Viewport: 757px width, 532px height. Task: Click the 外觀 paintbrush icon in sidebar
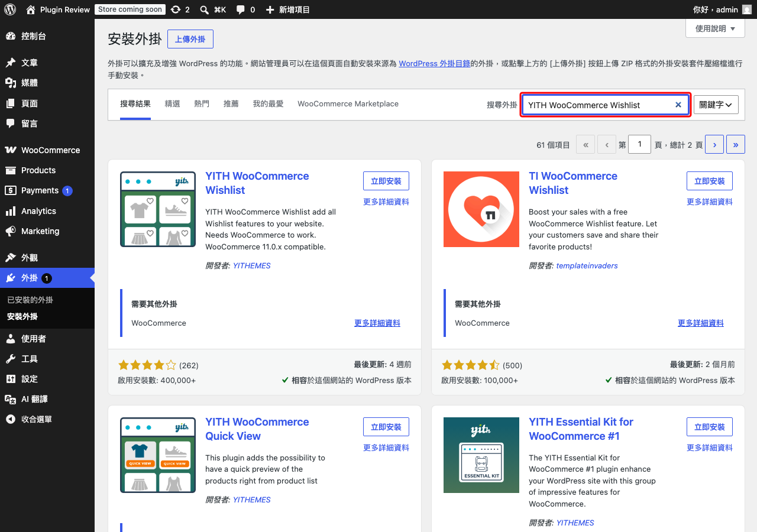pos(11,258)
